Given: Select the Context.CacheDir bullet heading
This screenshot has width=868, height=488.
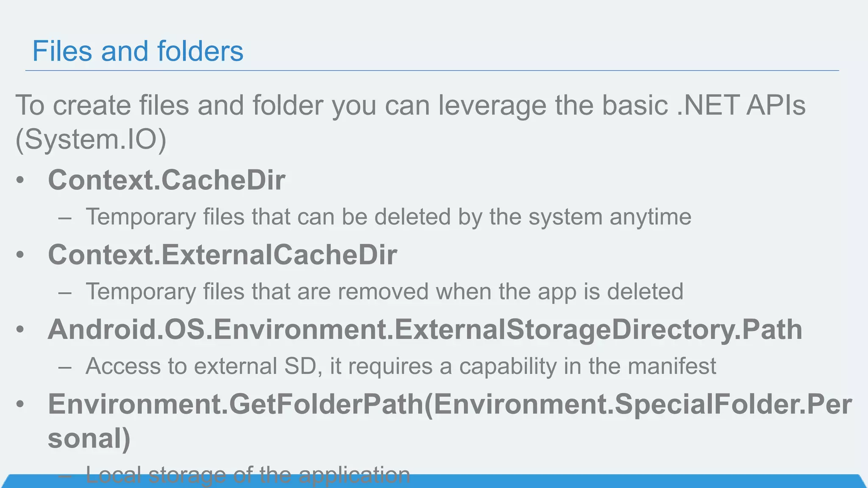Looking at the screenshot, I should pyautogui.click(x=167, y=180).
